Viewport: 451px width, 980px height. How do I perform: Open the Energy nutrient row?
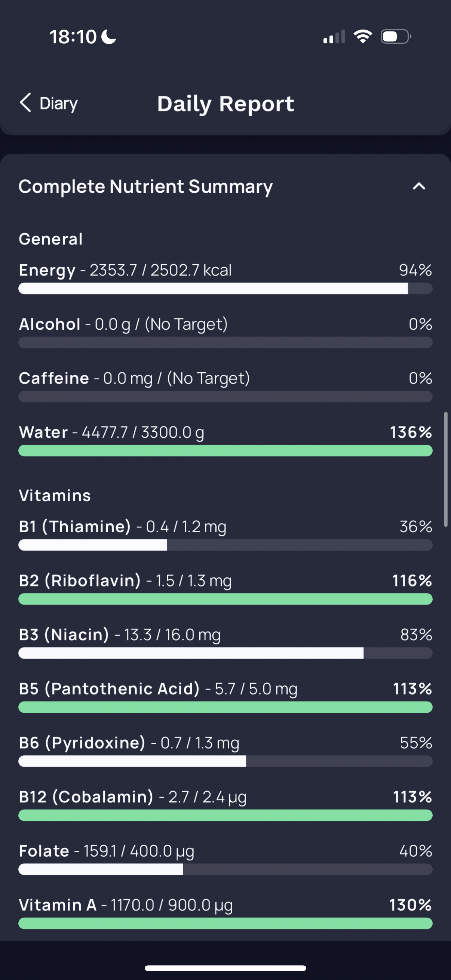click(225, 278)
